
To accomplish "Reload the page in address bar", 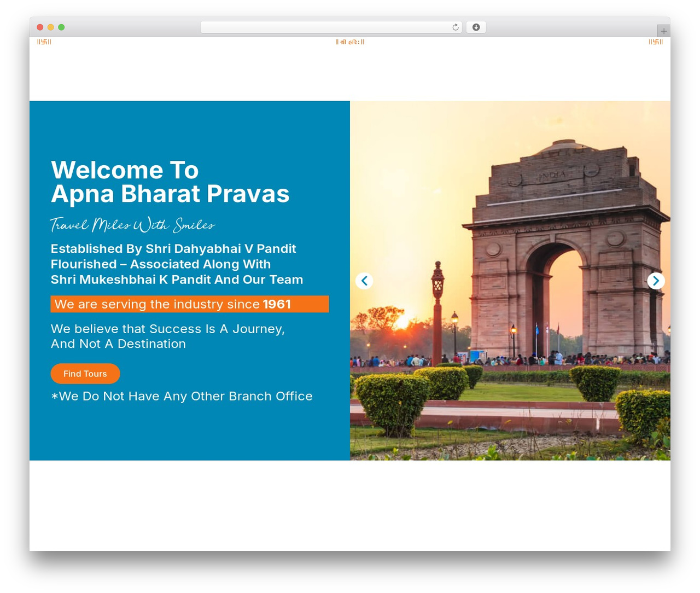I will coord(455,27).
